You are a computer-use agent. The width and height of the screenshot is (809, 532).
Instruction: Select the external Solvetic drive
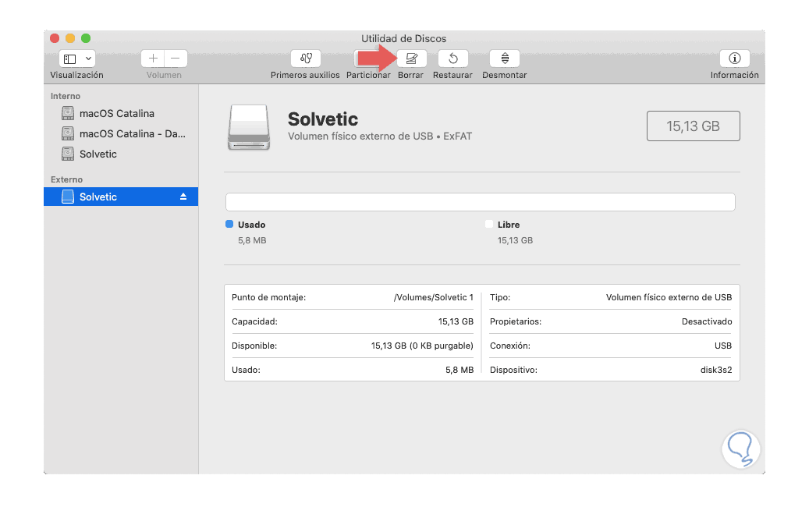[x=121, y=197]
